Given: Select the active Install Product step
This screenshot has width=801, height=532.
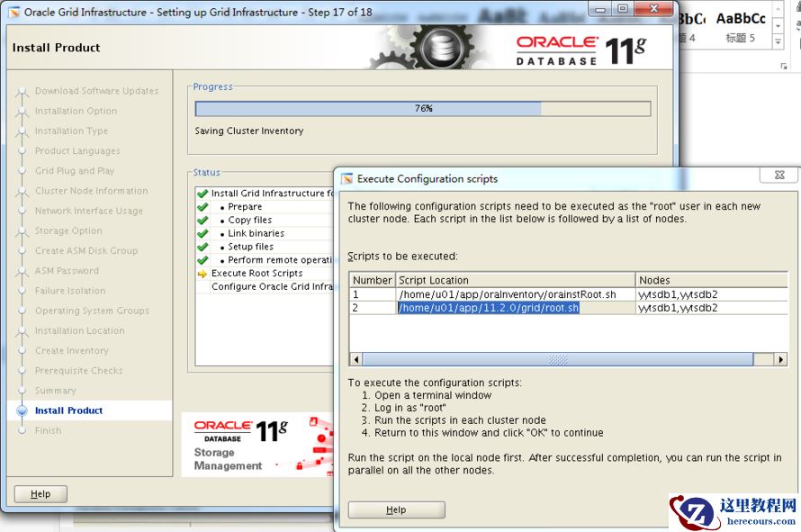Looking at the screenshot, I should click(x=68, y=410).
